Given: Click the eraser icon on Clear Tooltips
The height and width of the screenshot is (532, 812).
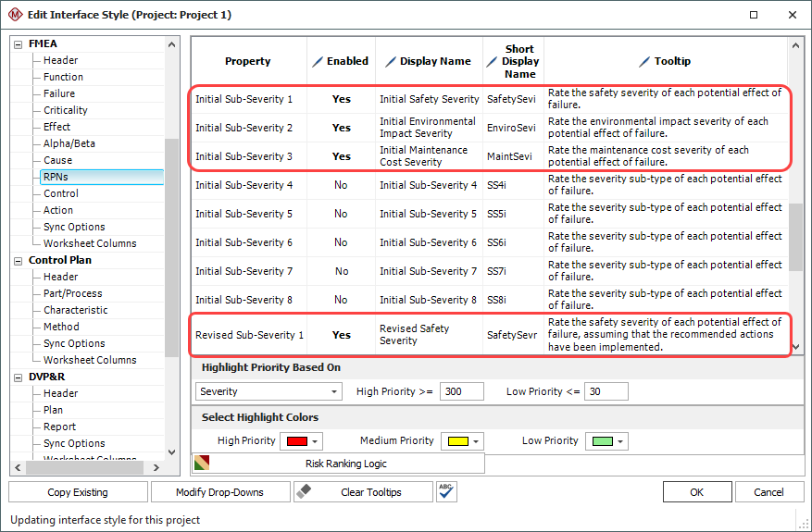Looking at the screenshot, I should pos(306,492).
